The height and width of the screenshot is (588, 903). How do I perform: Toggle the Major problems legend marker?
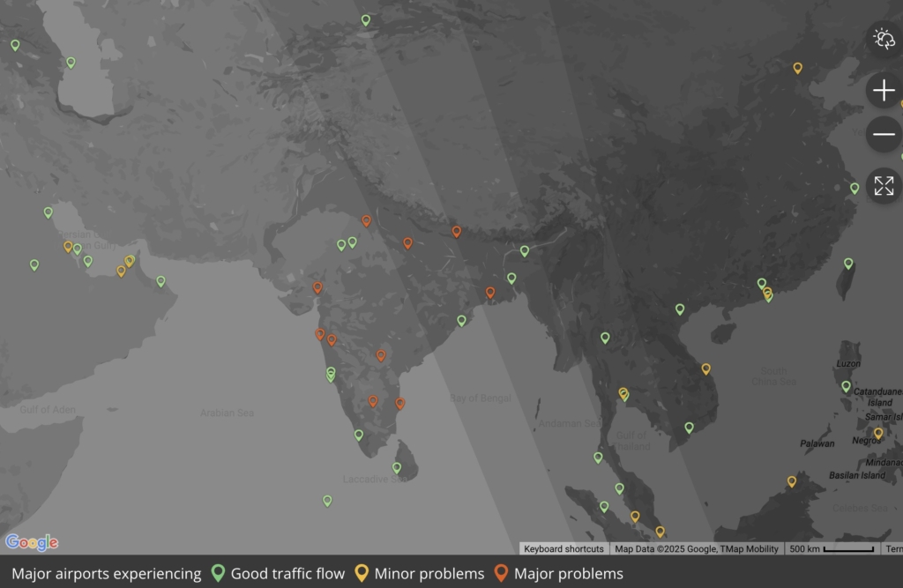pos(503,572)
